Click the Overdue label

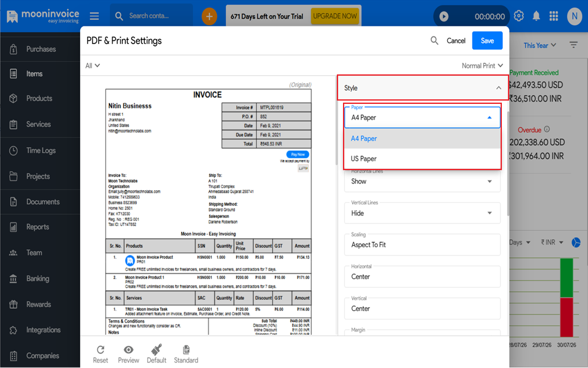point(529,130)
